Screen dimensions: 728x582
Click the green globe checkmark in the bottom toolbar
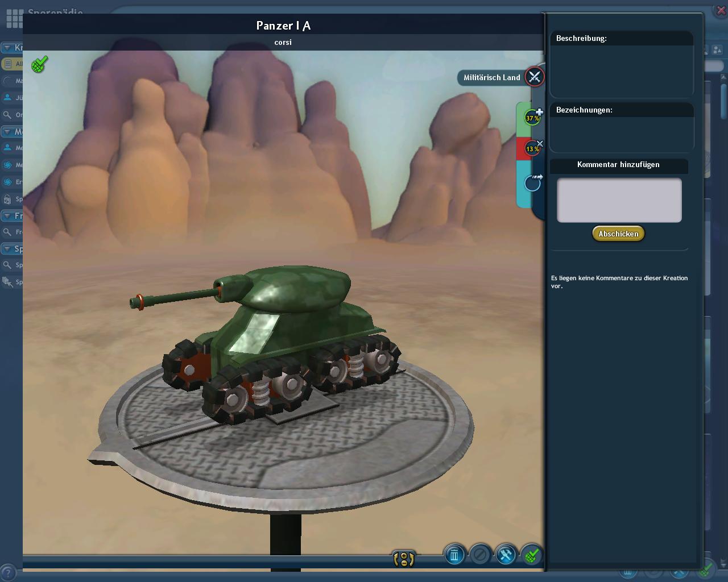click(x=531, y=555)
